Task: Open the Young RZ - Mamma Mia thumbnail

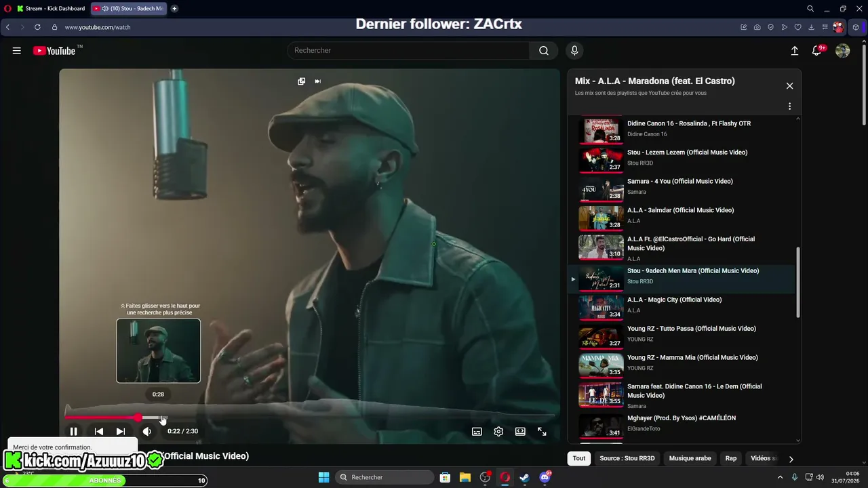Action: click(x=601, y=365)
